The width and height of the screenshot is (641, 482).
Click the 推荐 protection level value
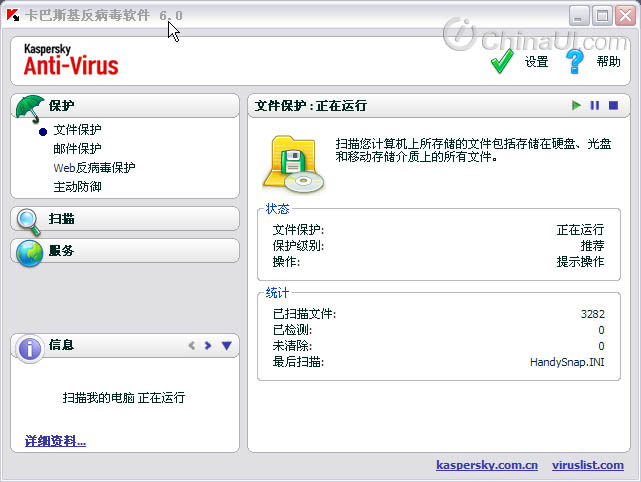tap(592, 246)
